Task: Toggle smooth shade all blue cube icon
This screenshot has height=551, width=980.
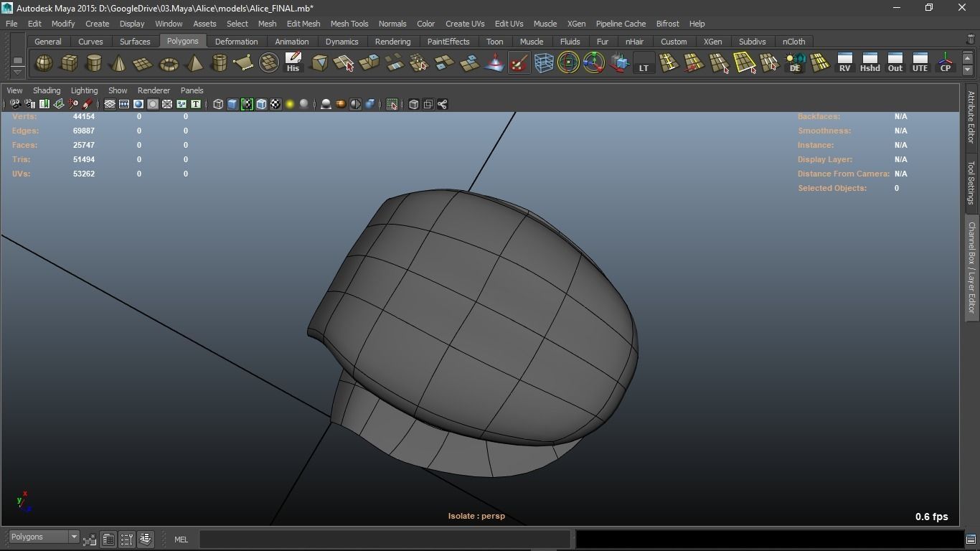Action: click(232, 104)
